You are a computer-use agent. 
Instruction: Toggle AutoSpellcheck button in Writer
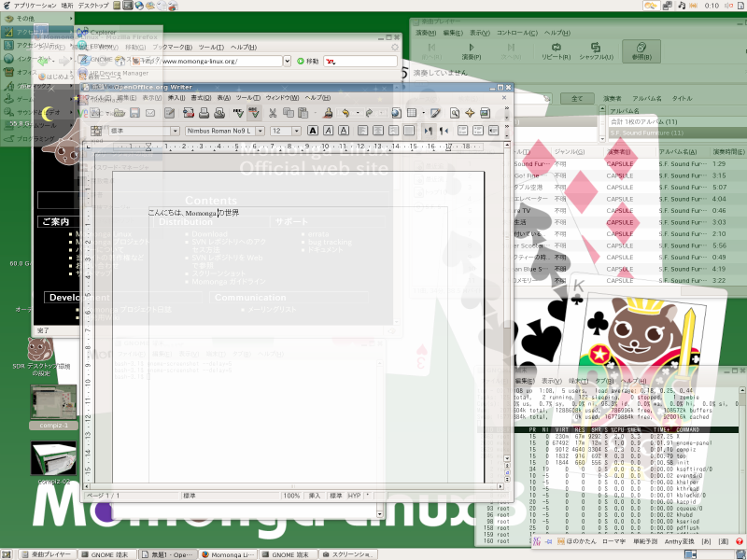click(x=254, y=113)
